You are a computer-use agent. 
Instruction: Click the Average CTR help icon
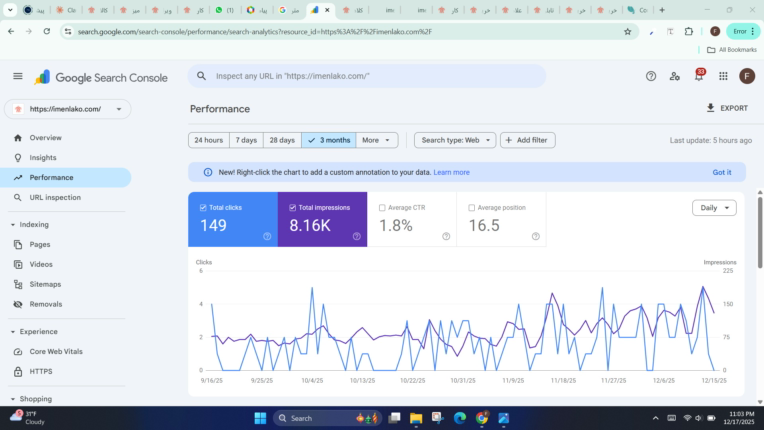(x=446, y=236)
